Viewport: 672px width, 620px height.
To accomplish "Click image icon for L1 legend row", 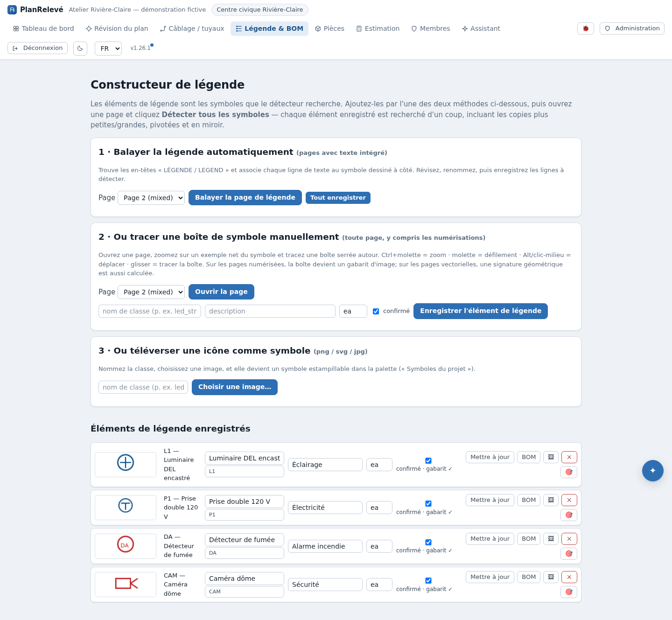I will point(551,457).
